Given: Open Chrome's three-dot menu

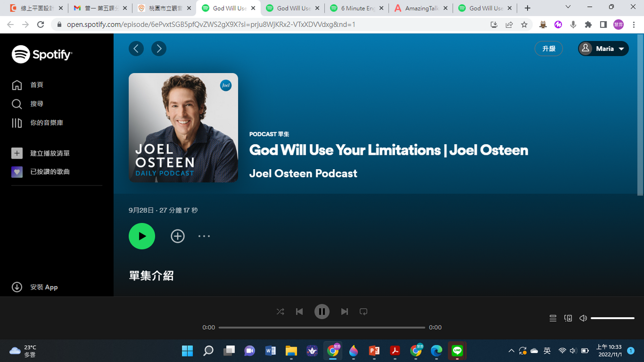Looking at the screenshot, I should (634, 25).
